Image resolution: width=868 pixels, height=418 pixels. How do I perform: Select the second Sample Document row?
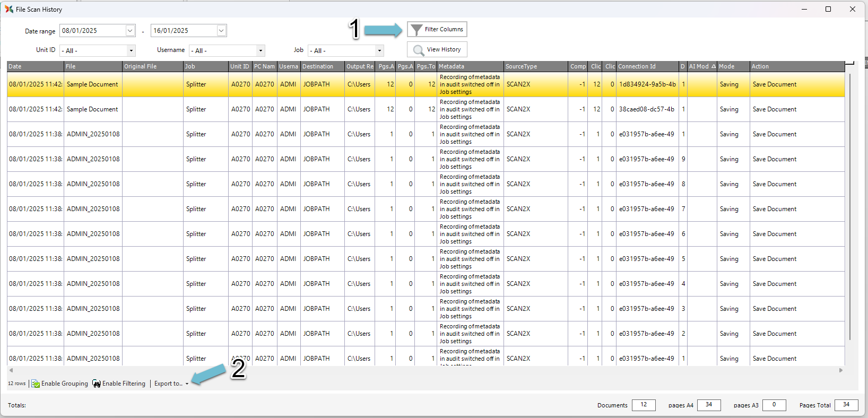point(92,109)
